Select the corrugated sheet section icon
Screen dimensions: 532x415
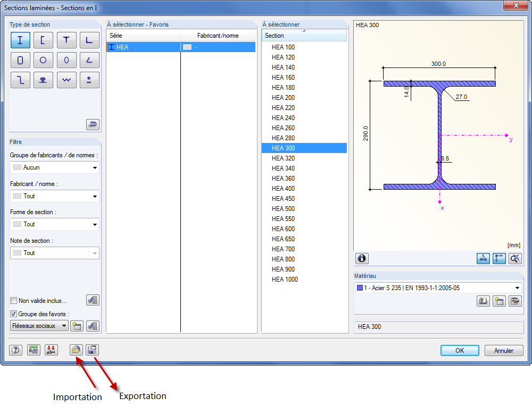(66, 80)
